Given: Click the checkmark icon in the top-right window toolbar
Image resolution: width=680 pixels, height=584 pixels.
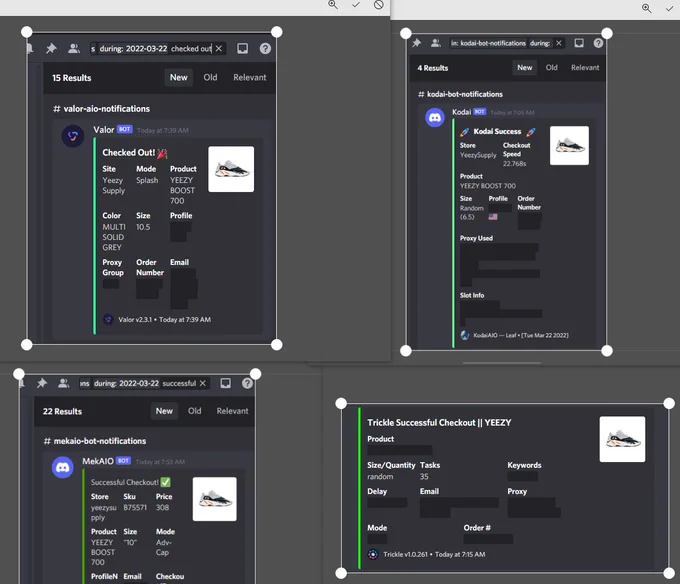Looking at the screenshot, I should pyautogui.click(x=669, y=8).
